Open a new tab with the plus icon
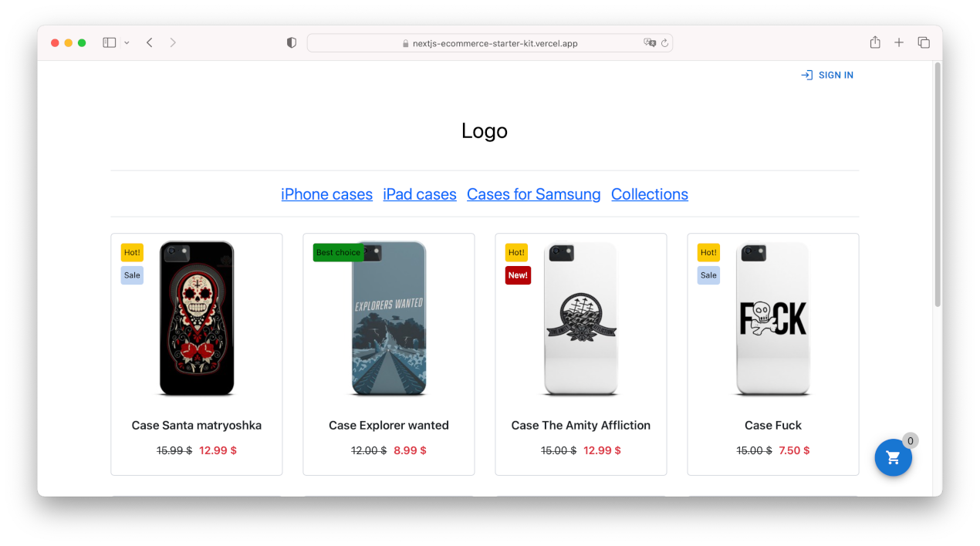980x546 pixels. (x=899, y=42)
